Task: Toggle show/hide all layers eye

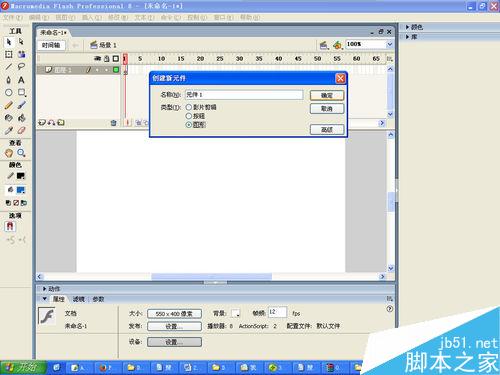Action: [x=97, y=59]
